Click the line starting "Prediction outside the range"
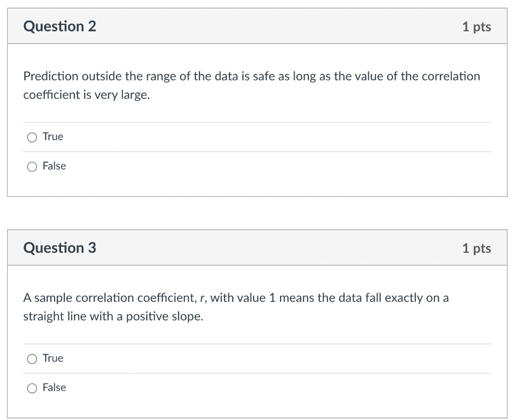The height and width of the screenshot is (420, 513). (x=251, y=77)
